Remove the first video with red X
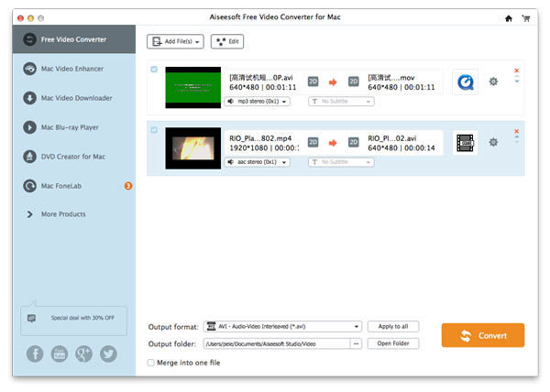Image resolution: width=550 pixels, height=392 pixels. 517,71
